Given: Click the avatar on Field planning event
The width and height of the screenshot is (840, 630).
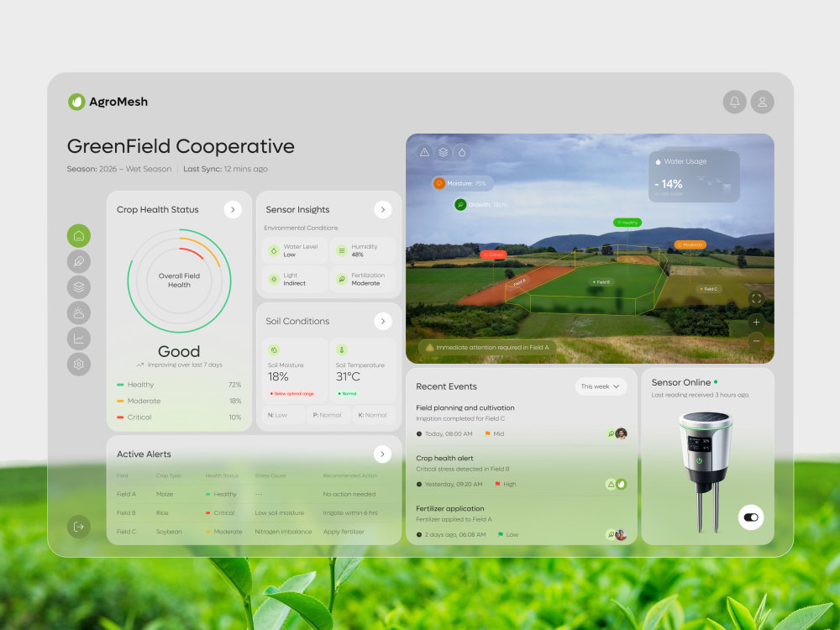Looking at the screenshot, I should click(621, 433).
